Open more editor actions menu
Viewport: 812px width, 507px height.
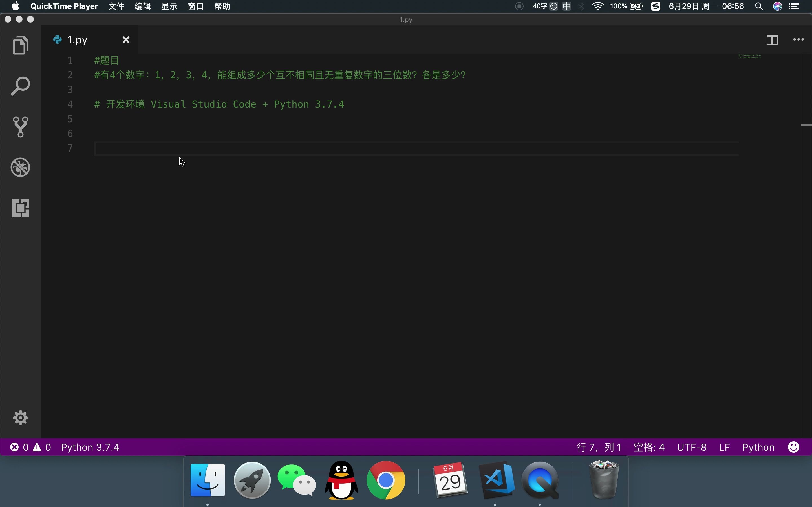798,39
